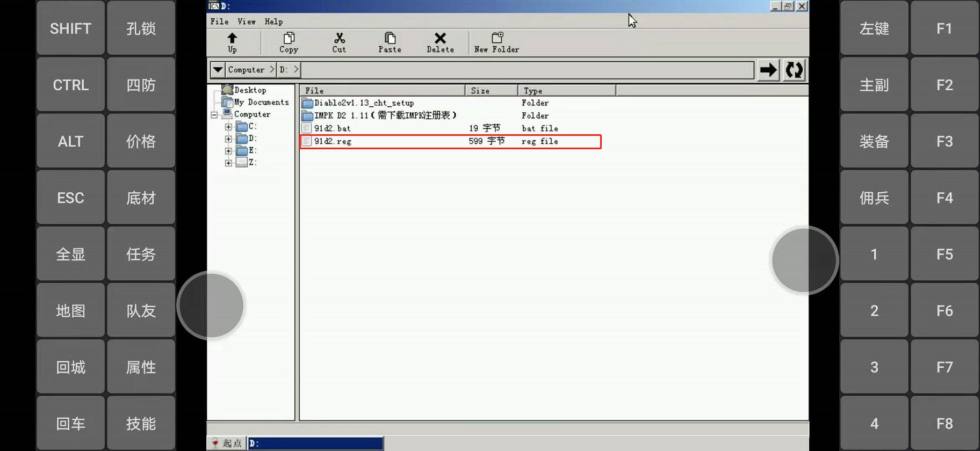Expand the Z: drive node
The height and width of the screenshot is (451, 980).
[228, 163]
